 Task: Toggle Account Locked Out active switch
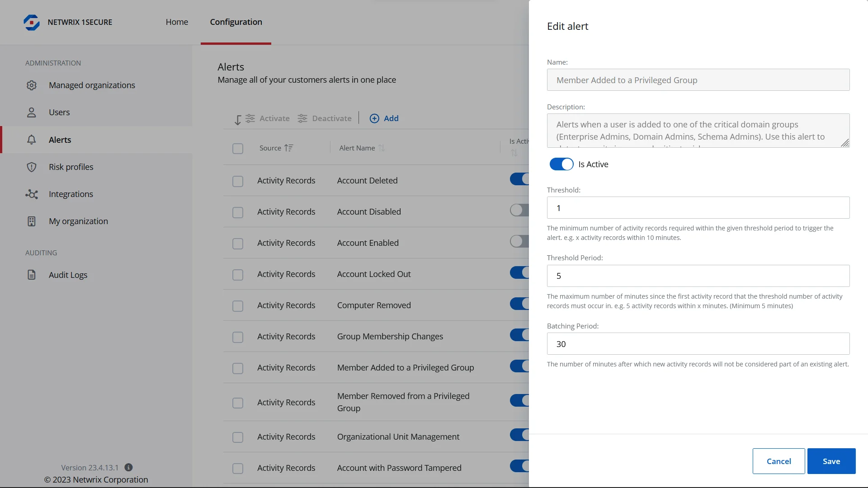(x=519, y=272)
